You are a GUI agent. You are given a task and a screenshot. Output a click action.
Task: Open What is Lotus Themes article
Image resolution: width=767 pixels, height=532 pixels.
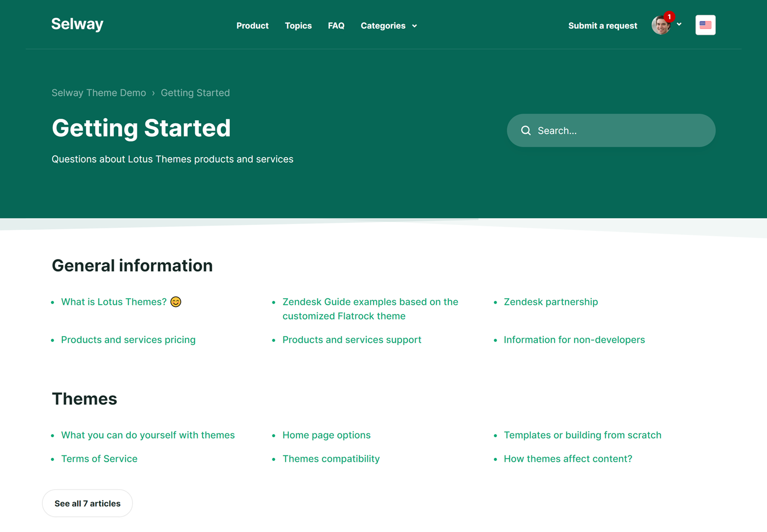[121, 302]
